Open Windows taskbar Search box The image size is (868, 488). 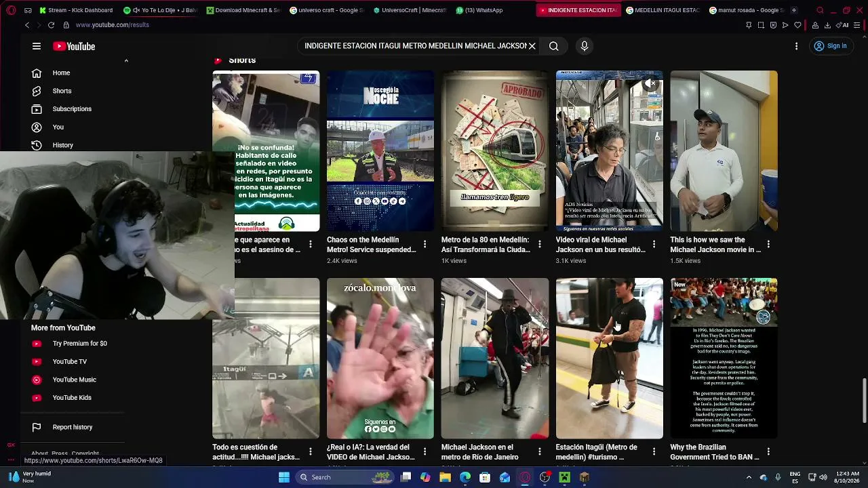pos(344,477)
